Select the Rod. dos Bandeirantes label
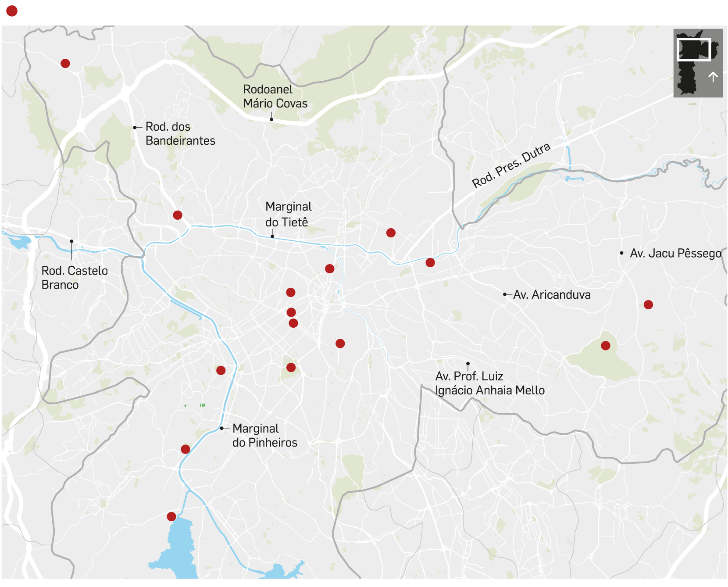 coord(180,133)
